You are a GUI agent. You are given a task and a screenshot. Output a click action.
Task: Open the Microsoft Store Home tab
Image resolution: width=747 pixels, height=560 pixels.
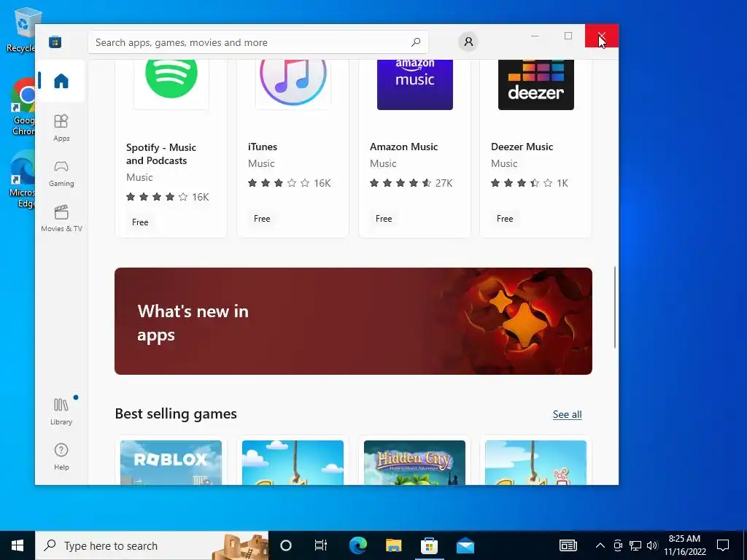[x=61, y=81]
